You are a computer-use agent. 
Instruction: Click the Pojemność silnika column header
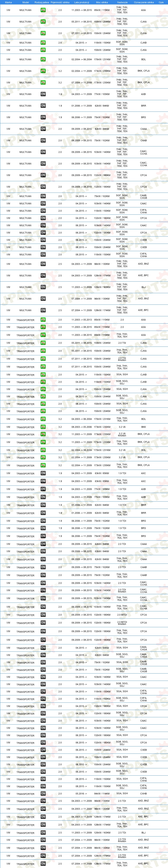tap(60, 2)
